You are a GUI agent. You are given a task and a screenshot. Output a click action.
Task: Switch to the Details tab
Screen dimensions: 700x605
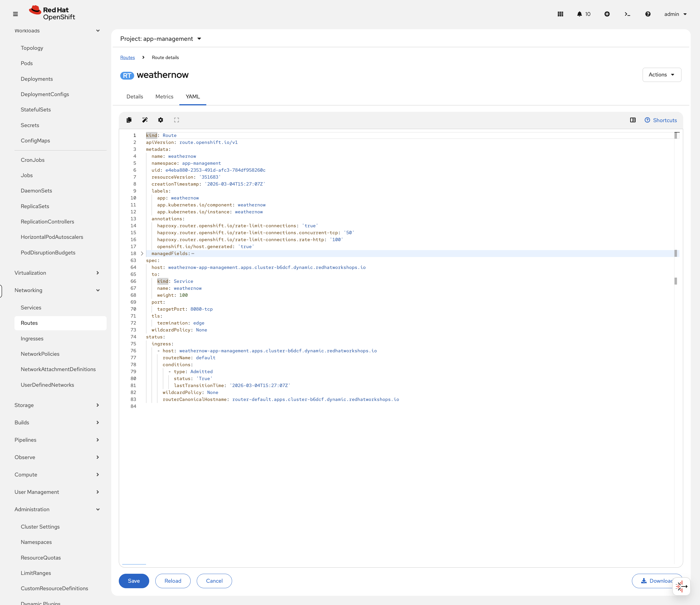[134, 97]
